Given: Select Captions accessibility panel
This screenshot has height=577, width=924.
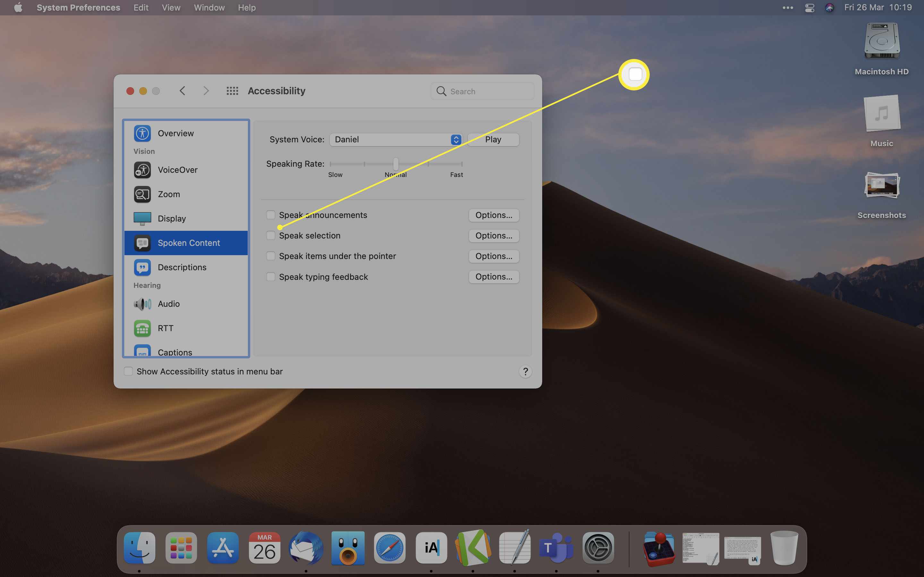Looking at the screenshot, I should pos(175,352).
